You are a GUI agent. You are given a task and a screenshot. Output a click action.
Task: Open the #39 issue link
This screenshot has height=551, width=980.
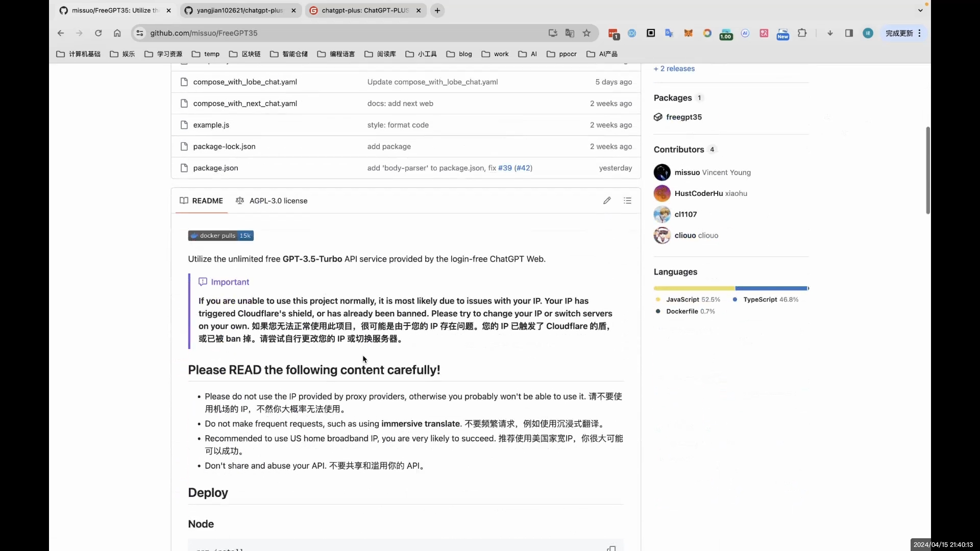click(505, 167)
